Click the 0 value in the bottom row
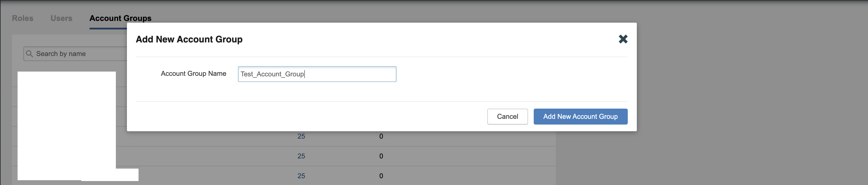The width and height of the screenshot is (868, 185). (381, 176)
